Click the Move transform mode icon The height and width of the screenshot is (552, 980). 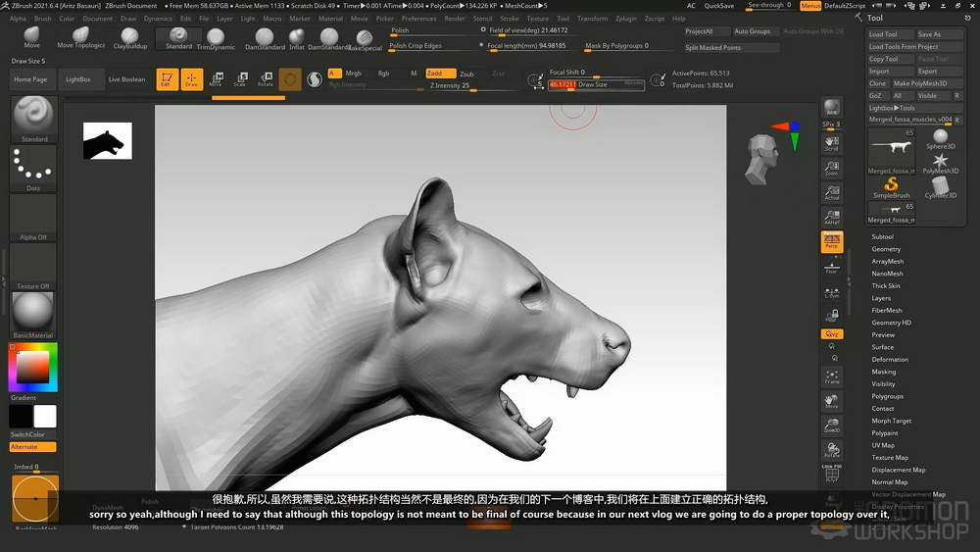click(x=217, y=79)
